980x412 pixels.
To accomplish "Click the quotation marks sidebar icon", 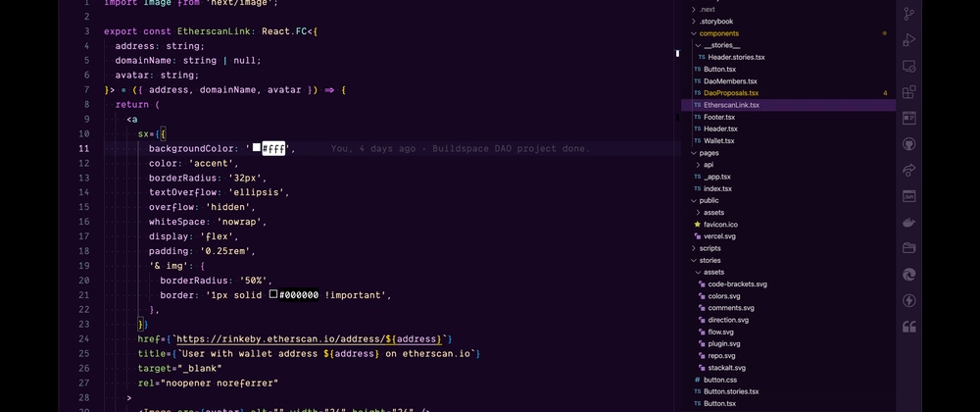I will click(908, 327).
